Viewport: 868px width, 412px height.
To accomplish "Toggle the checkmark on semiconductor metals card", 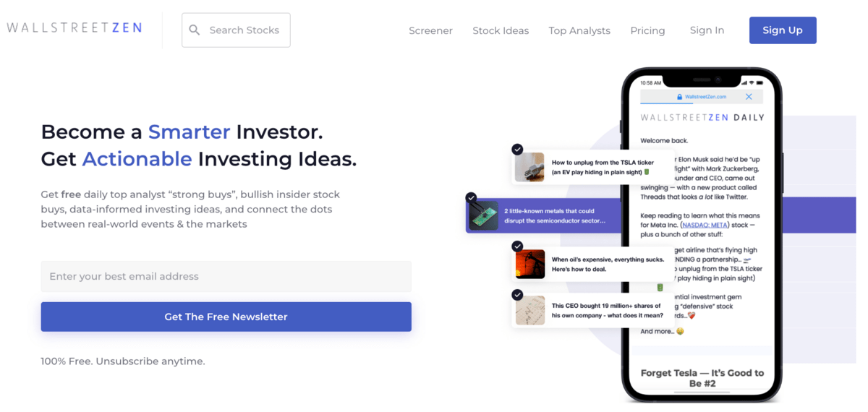I will tap(472, 197).
